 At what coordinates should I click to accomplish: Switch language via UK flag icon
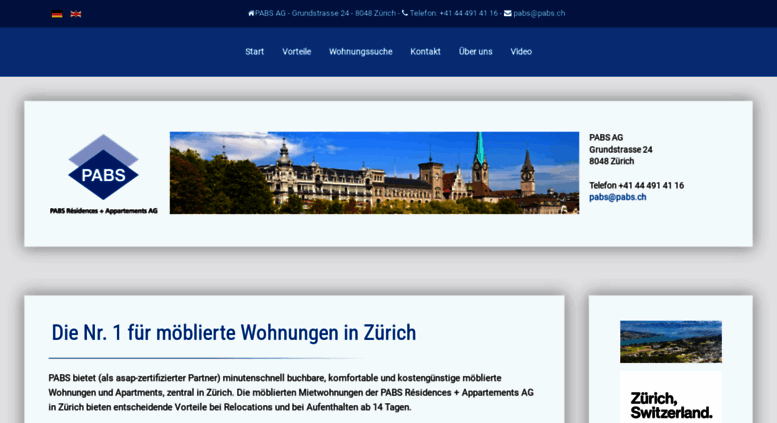76,14
